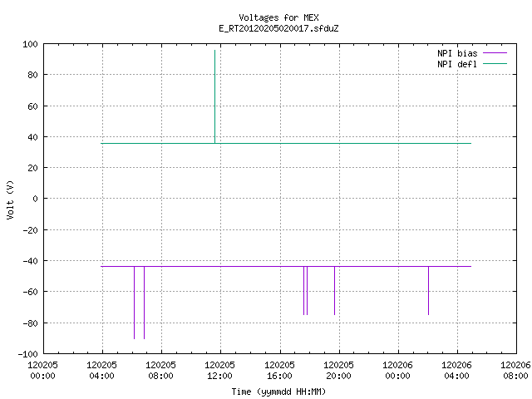Click the purple bias dip after 120206 00:00
Screen dimensions: 532x399
429,291
